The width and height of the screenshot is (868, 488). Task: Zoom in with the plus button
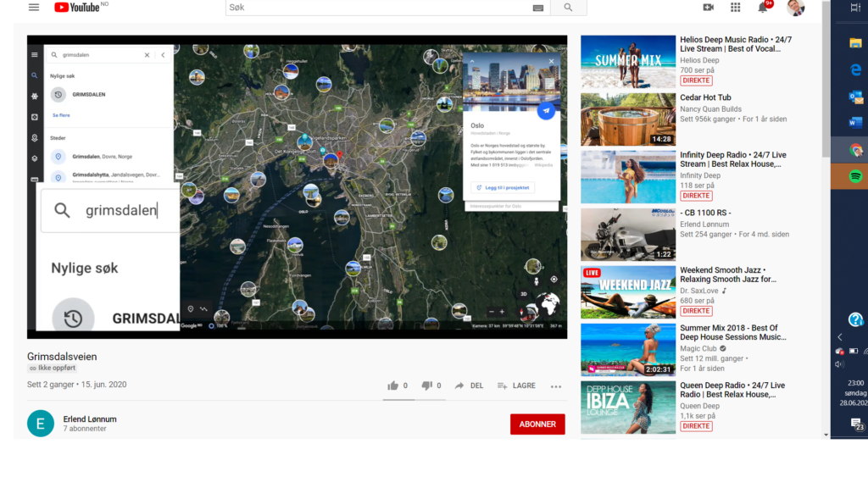pos(502,312)
